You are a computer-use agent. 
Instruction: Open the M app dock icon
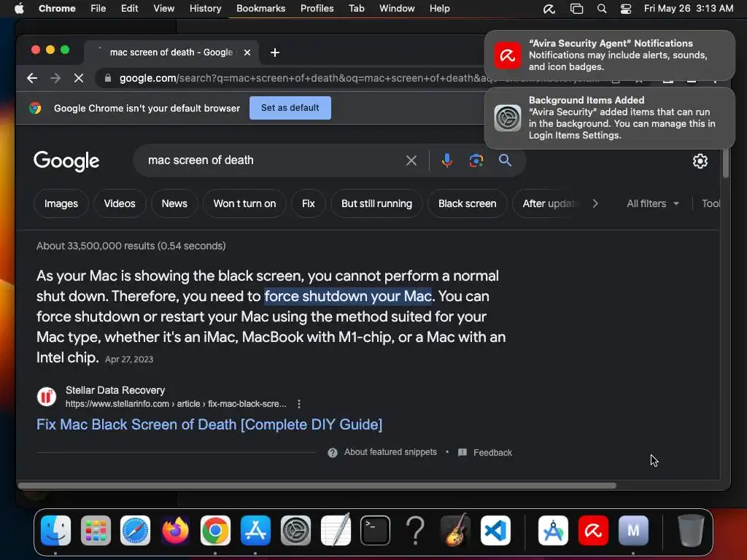tap(633, 530)
